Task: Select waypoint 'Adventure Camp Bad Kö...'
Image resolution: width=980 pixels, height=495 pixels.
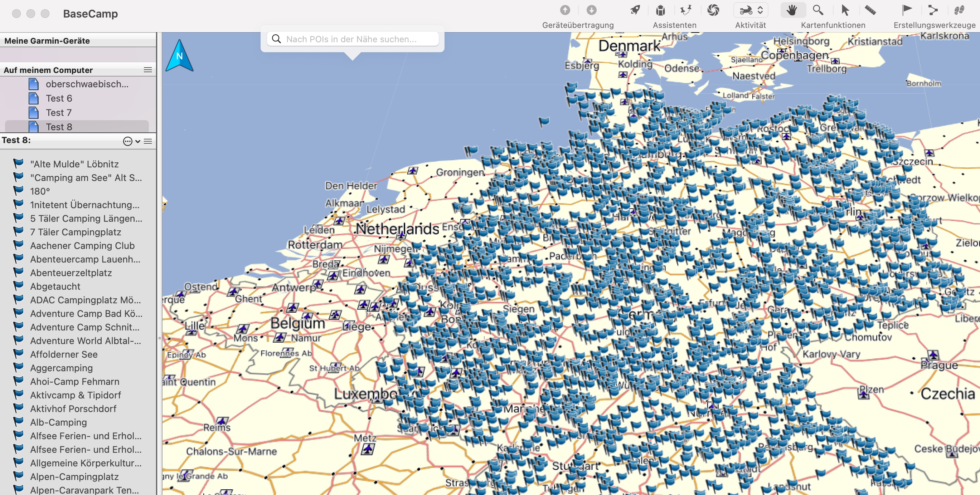Action: [x=86, y=313]
